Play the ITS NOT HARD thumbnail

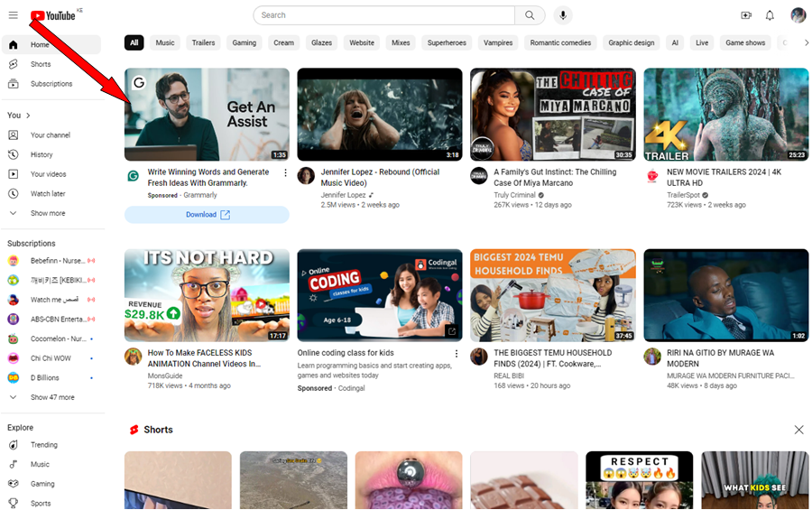pyautogui.click(x=207, y=295)
